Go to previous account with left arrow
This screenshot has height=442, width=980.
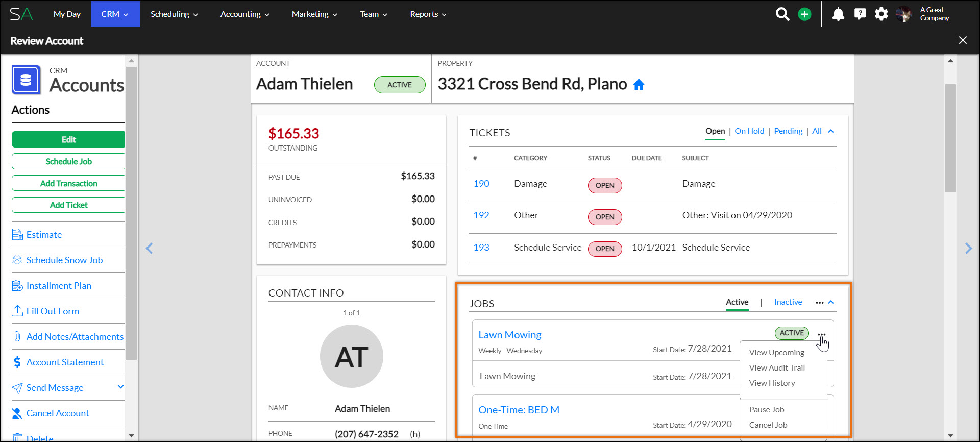click(x=149, y=248)
